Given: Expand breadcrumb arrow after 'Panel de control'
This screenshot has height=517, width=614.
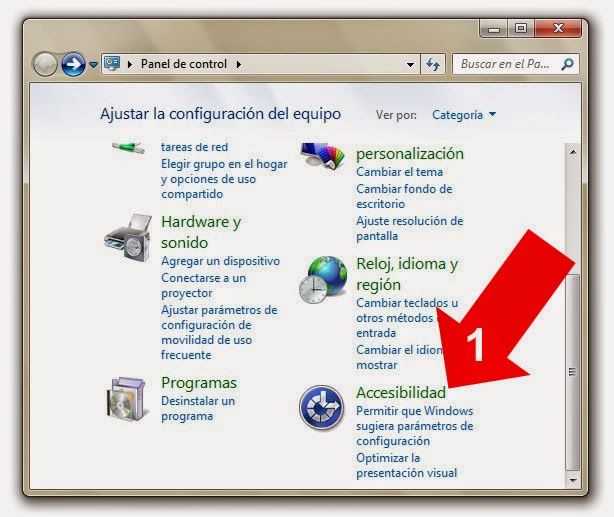Looking at the screenshot, I should (238, 64).
